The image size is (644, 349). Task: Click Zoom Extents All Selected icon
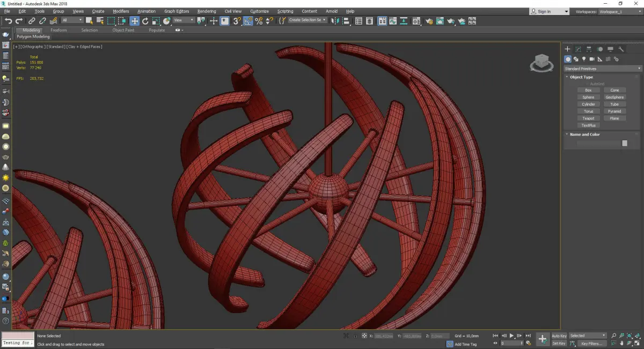[x=637, y=336]
